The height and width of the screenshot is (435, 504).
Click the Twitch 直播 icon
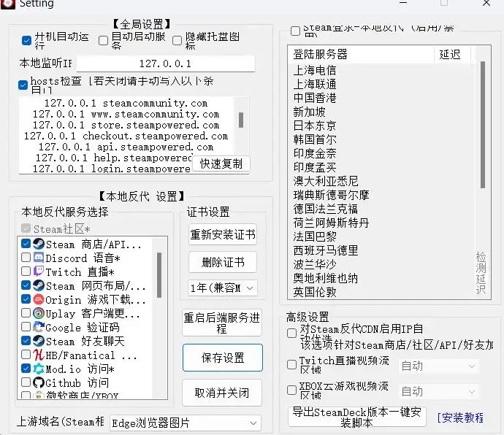click(x=39, y=272)
